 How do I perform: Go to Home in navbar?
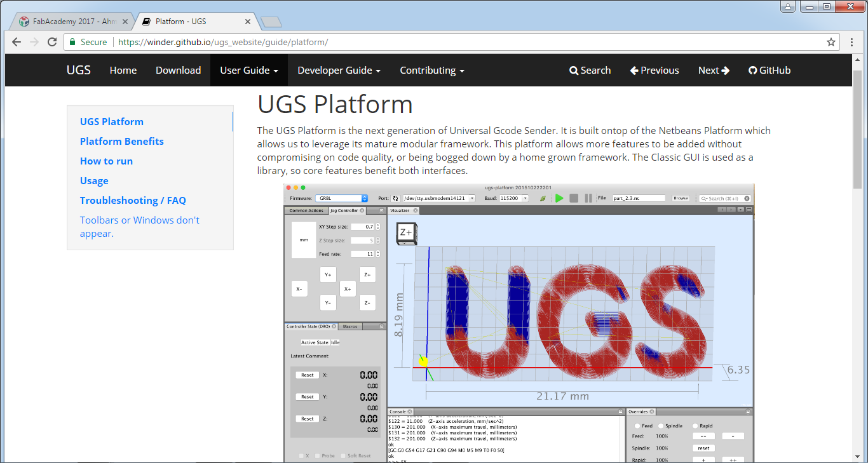pos(123,70)
